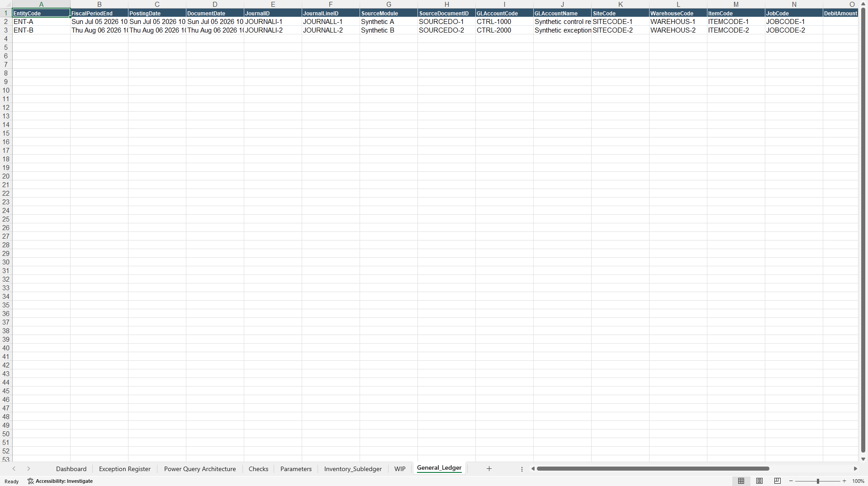Click the horizontal scrollbar thumb

(x=653, y=469)
